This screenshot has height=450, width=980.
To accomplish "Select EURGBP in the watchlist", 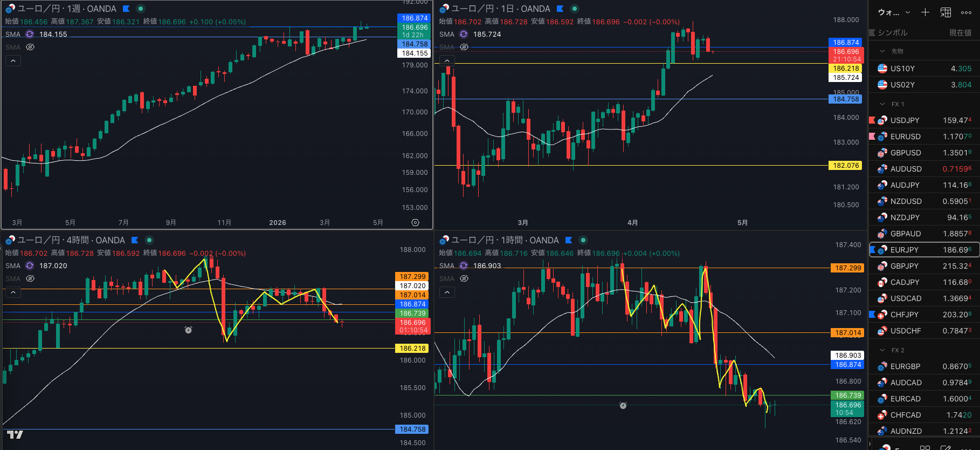I will [x=924, y=366].
